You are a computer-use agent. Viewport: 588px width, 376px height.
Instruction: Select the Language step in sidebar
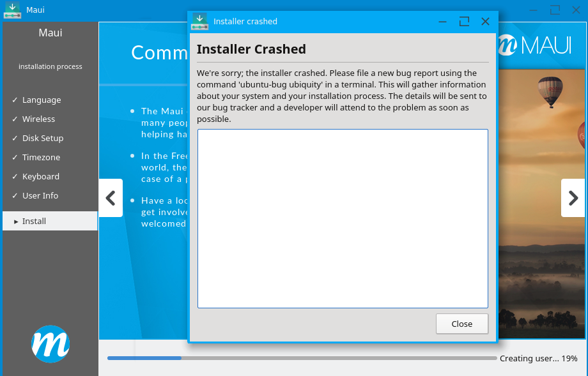42,100
